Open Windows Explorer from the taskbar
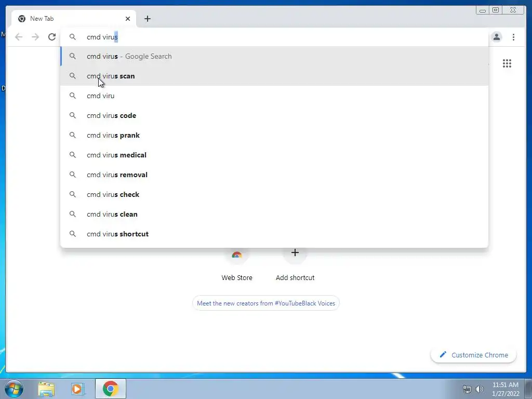The image size is (532, 399). pyautogui.click(x=46, y=389)
